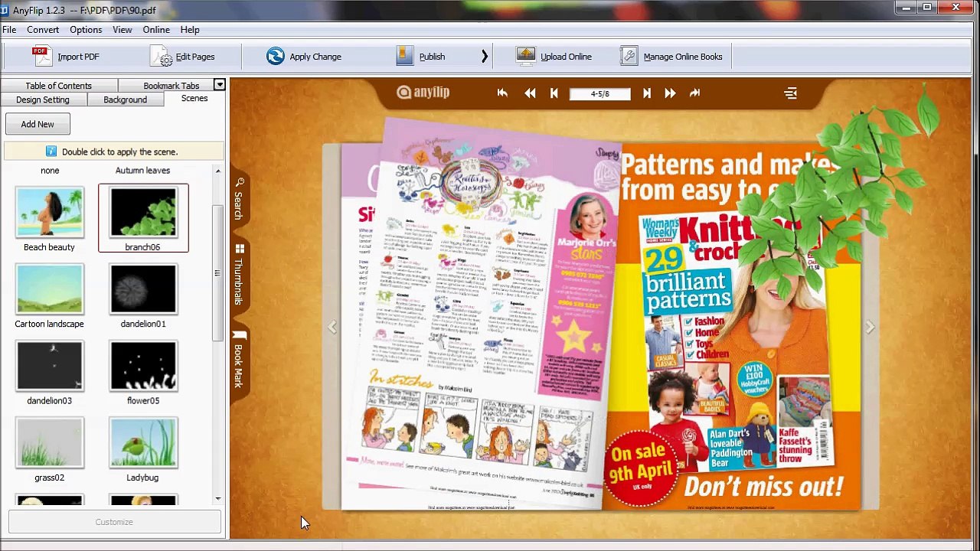Switch to Table of Contents tab
The image size is (980, 551).
tap(58, 86)
